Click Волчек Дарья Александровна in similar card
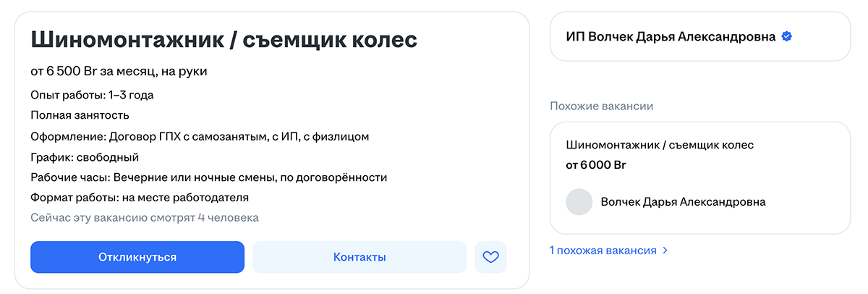868x294 pixels. pos(683,202)
